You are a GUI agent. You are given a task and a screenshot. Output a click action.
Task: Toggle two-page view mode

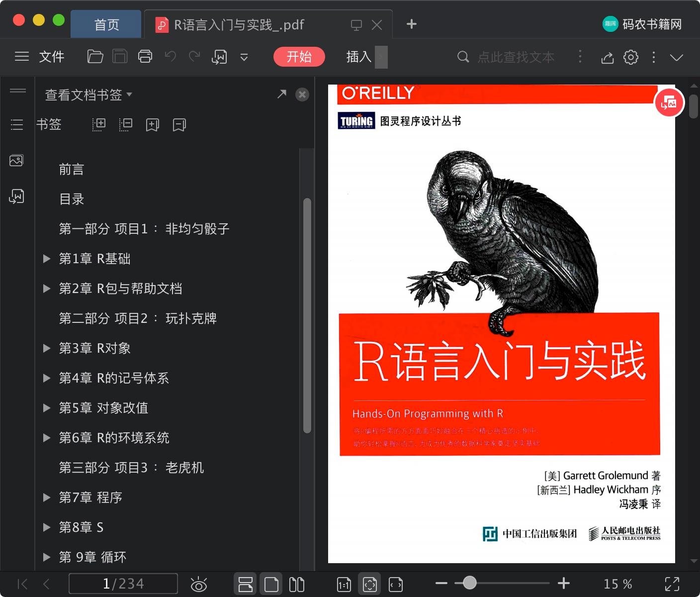pos(297,584)
